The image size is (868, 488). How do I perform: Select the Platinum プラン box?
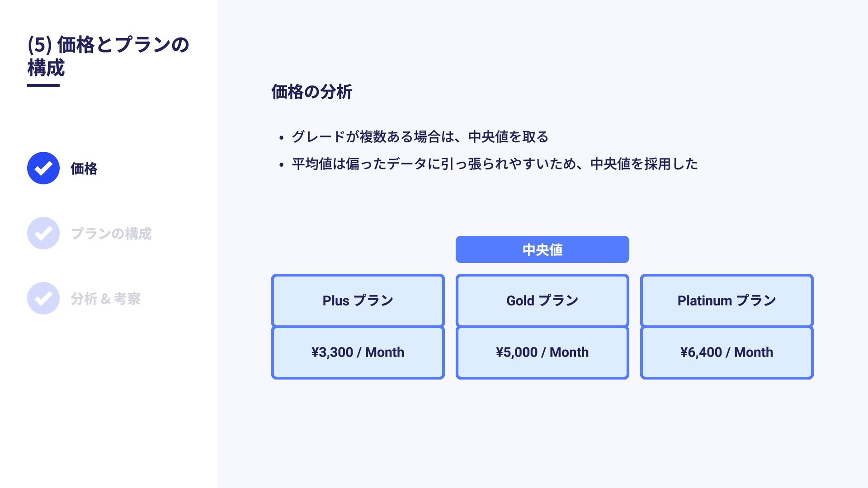coord(727,300)
